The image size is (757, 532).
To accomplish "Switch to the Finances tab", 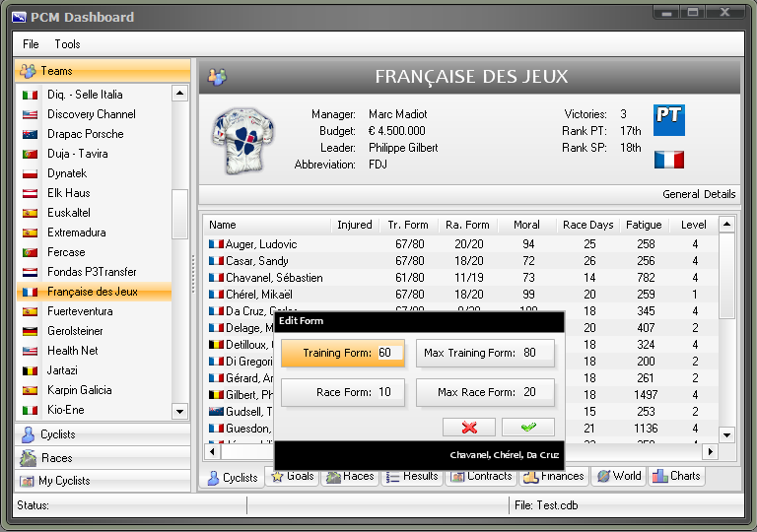I will [554, 477].
